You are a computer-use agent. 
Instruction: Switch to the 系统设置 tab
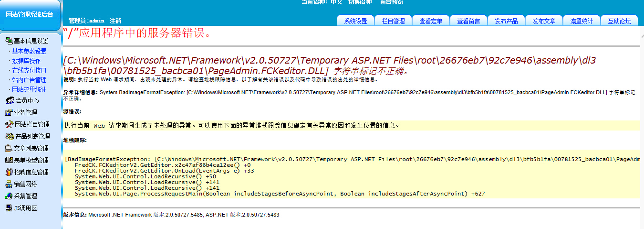click(x=355, y=21)
